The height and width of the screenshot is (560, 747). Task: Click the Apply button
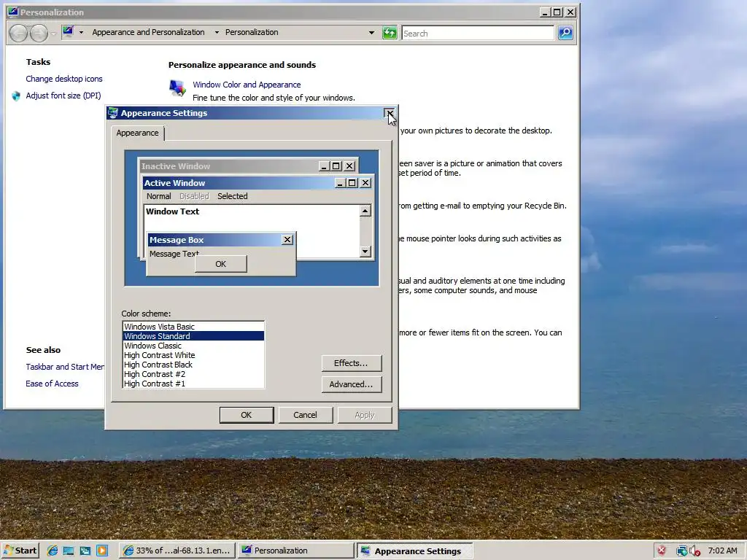coord(365,415)
